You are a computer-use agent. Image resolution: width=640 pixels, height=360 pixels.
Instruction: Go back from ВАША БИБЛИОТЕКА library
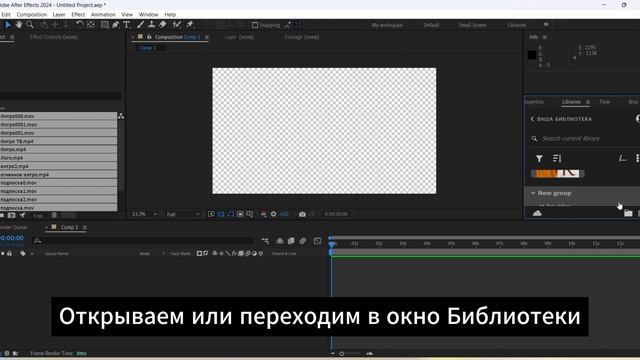[532, 119]
